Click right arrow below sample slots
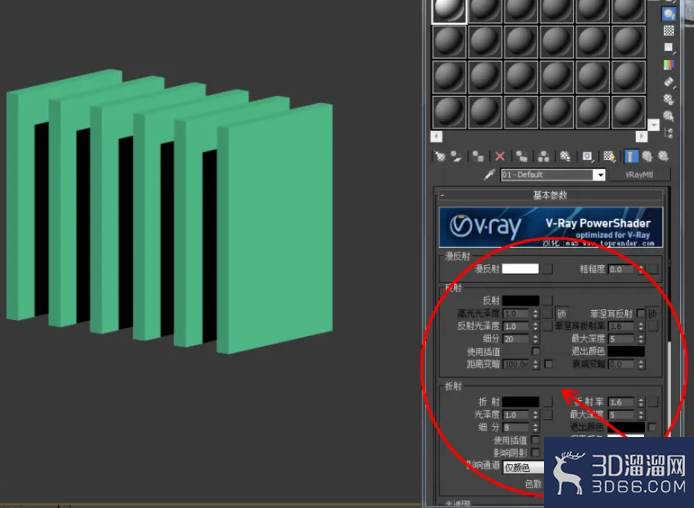694x508 pixels. tap(641, 136)
